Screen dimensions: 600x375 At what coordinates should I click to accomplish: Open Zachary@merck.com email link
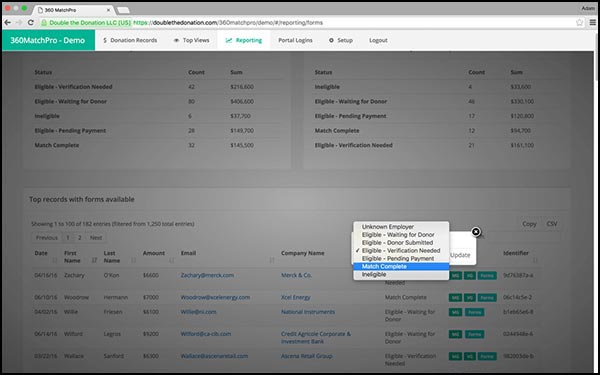tap(207, 275)
